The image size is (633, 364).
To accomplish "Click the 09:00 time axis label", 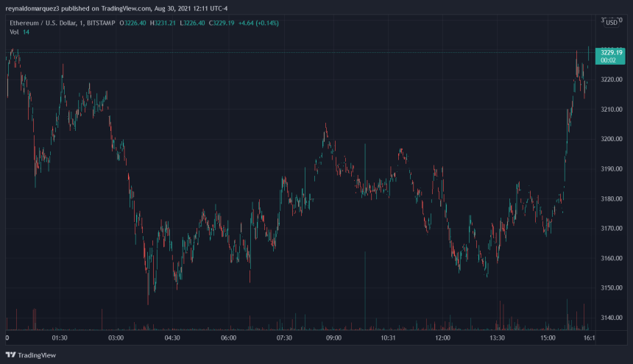I will click(x=333, y=338).
